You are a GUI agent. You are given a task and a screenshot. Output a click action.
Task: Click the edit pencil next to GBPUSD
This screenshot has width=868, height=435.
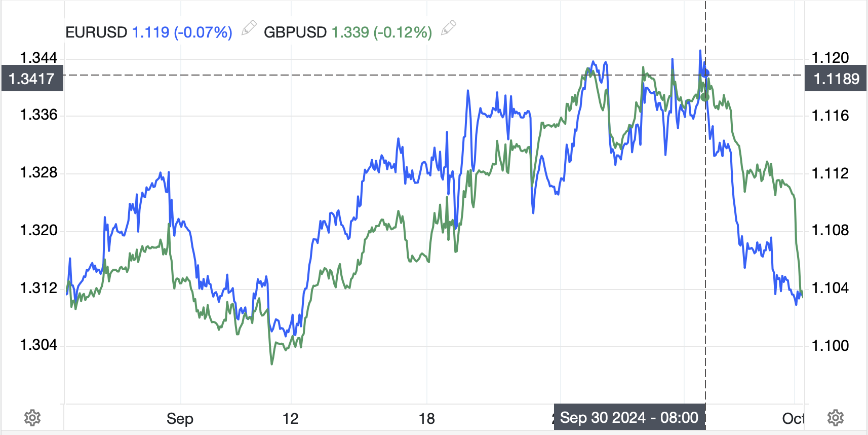pos(448,28)
